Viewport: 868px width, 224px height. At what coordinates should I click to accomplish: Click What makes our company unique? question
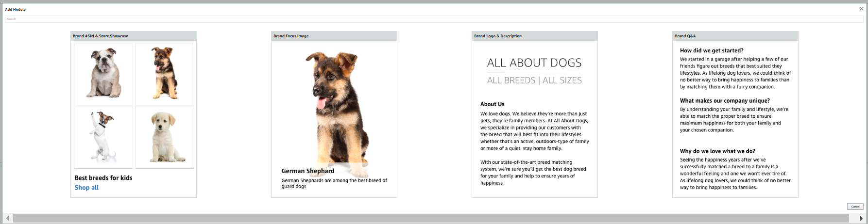(725, 101)
